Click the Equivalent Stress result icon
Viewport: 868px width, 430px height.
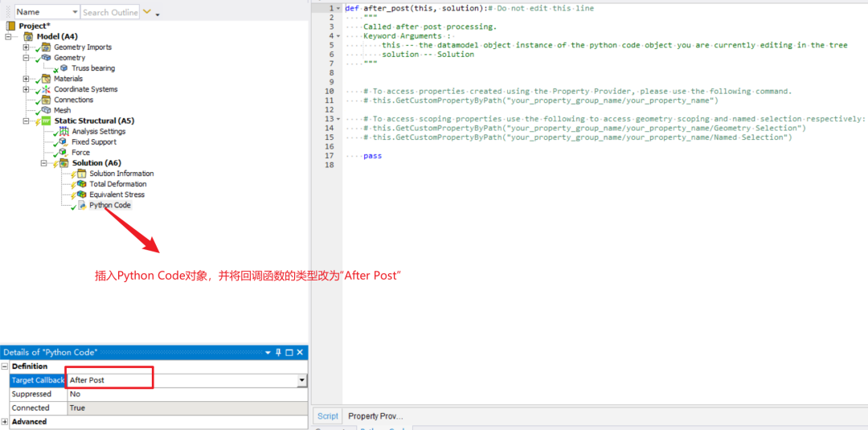point(82,195)
